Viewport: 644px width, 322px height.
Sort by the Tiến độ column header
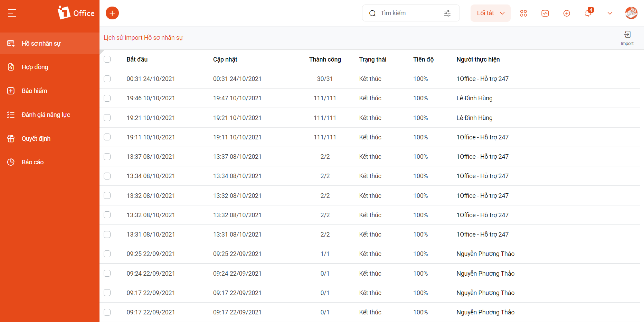423,59
